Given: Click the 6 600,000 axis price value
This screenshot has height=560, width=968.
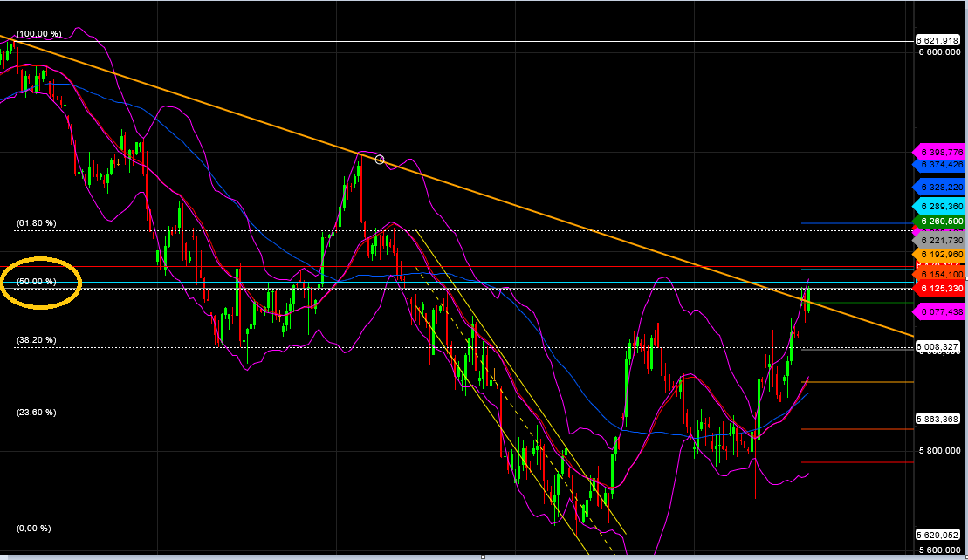Looking at the screenshot, I should point(939,52).
